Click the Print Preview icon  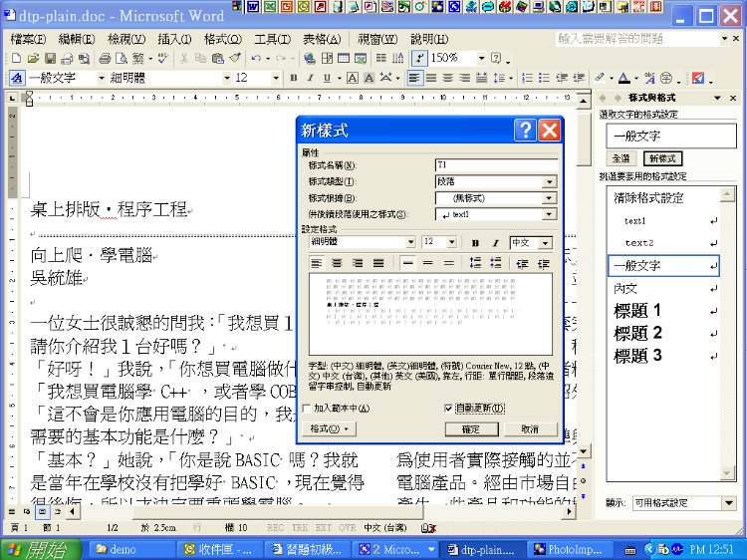click(x=122, y=58)
